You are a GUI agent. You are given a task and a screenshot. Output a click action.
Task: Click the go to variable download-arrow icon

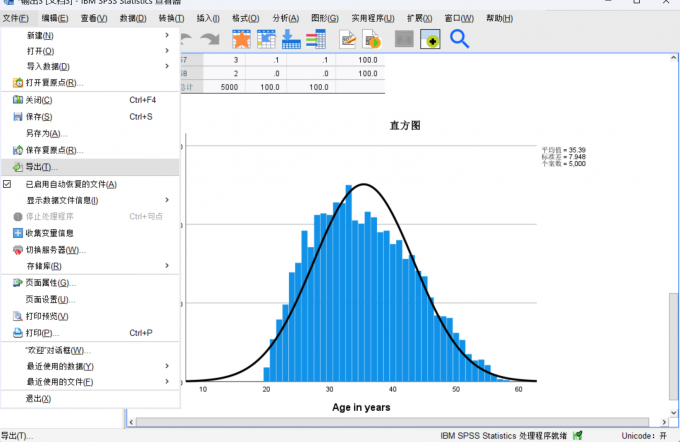(x=291, y=39)
